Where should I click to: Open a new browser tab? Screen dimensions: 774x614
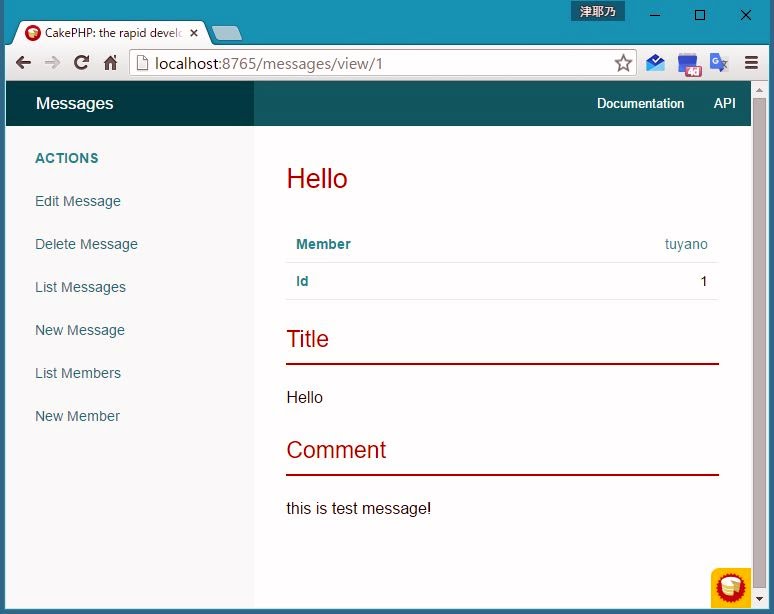(227, 33)
